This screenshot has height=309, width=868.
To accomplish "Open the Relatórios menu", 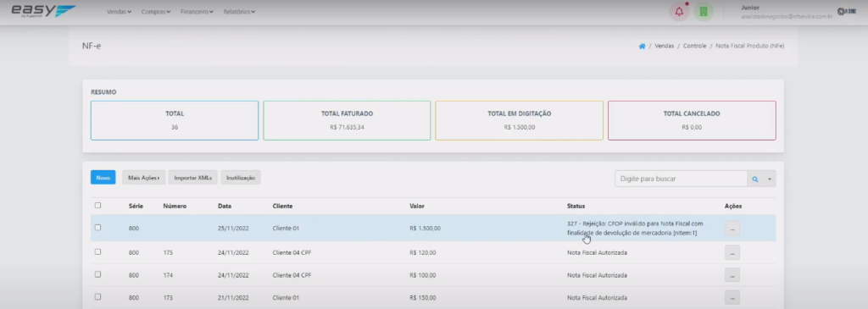I will pos(239,12).
